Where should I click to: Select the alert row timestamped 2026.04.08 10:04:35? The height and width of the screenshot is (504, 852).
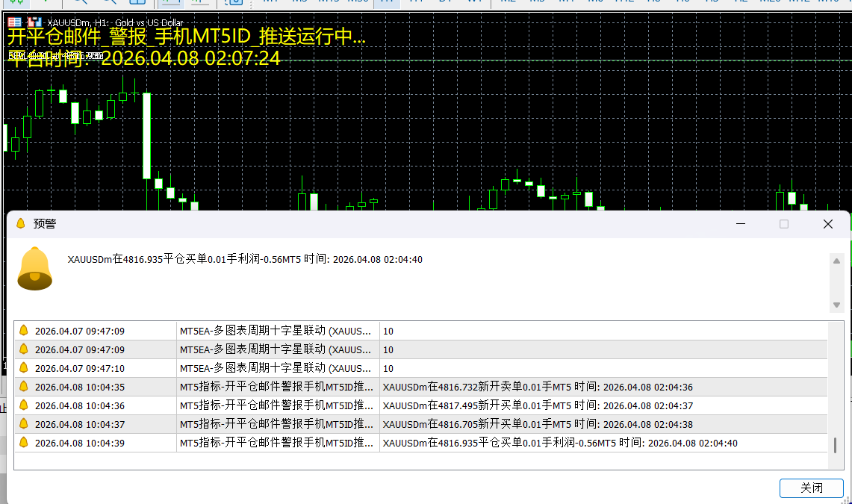80,387
